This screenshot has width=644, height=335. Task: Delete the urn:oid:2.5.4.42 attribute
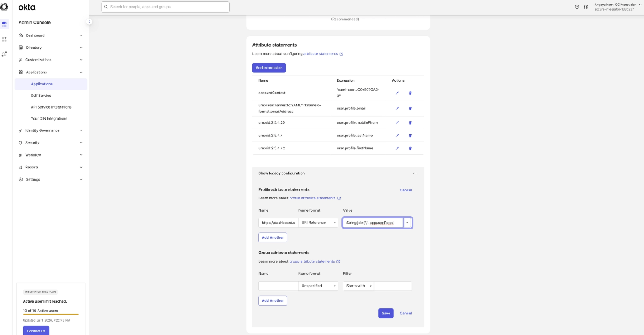click(x=410, y=149)
